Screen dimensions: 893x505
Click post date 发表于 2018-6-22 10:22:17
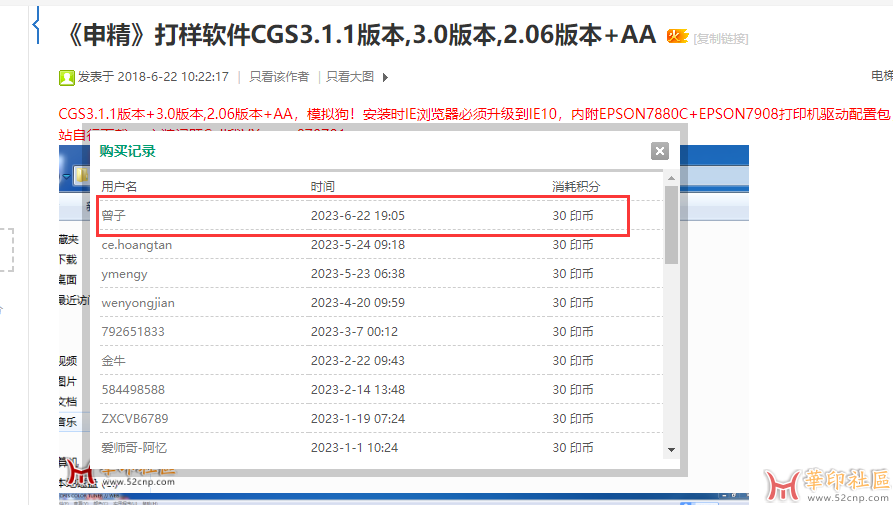pos(153,77)
